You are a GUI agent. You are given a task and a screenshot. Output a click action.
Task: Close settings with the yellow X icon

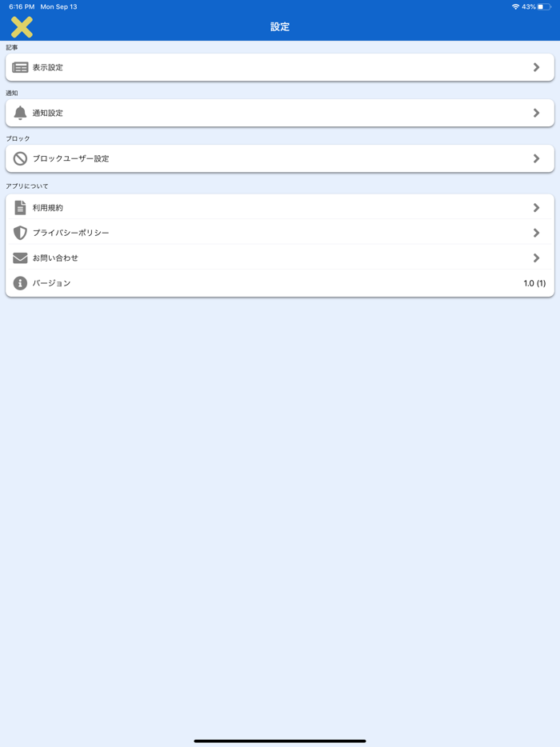(22, 27)
